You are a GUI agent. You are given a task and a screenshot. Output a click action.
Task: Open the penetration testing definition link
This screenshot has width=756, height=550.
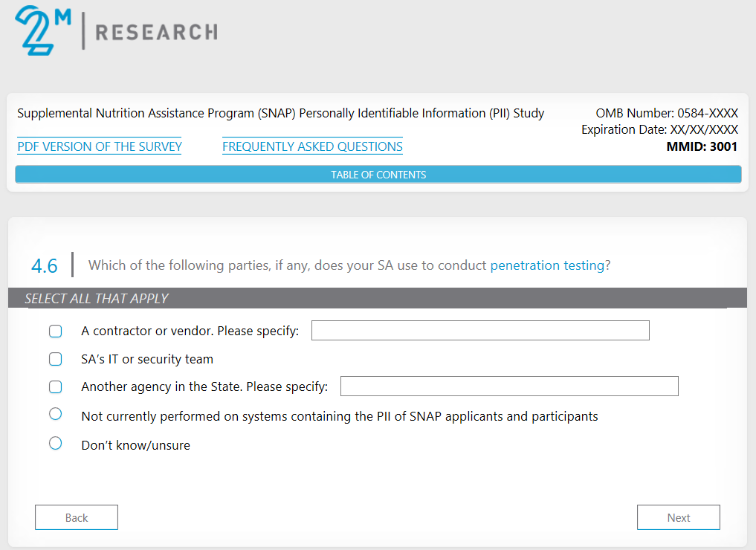pyautogui.click(x=547, y=265)
